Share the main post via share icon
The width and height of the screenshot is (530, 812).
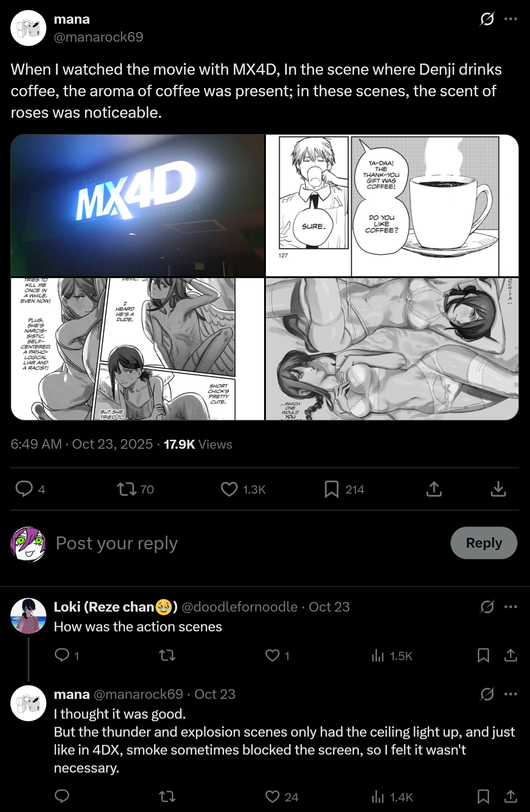click(x=434, y=489)
